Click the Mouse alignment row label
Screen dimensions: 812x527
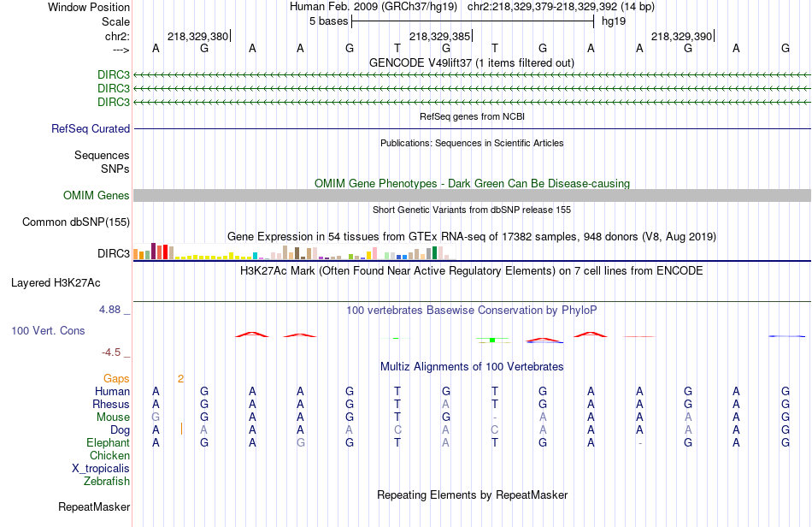(x=113, y=417)
